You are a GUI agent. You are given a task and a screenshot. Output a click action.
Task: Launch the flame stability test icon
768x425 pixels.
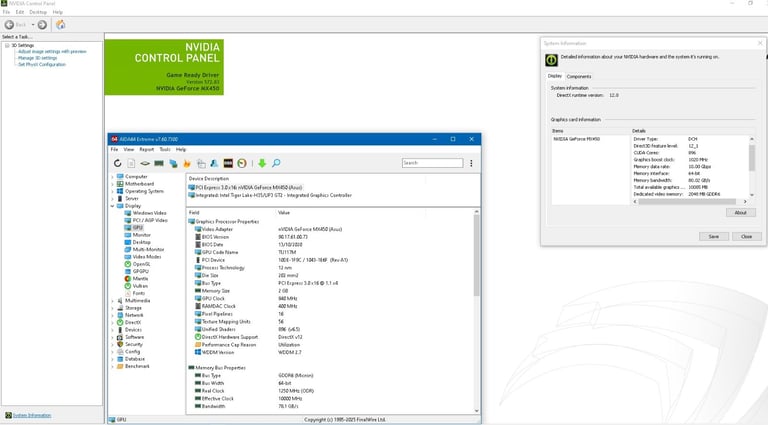point(187,164)
